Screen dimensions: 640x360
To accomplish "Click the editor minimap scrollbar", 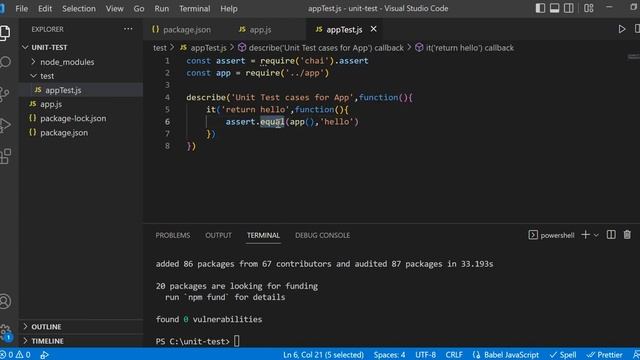I will pos(633,57).
